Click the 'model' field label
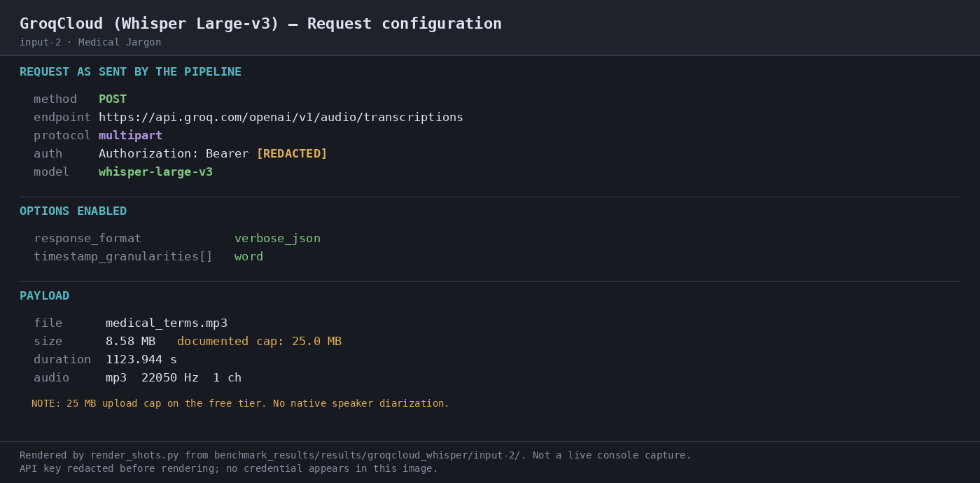This screenshot has height=483, width=980. 51,172
